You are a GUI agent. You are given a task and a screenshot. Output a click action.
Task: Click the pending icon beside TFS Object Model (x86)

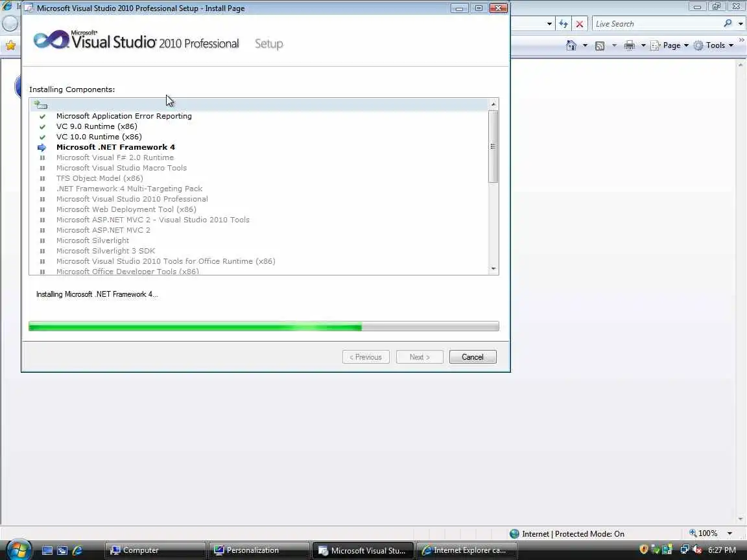[x=42, y=179]
